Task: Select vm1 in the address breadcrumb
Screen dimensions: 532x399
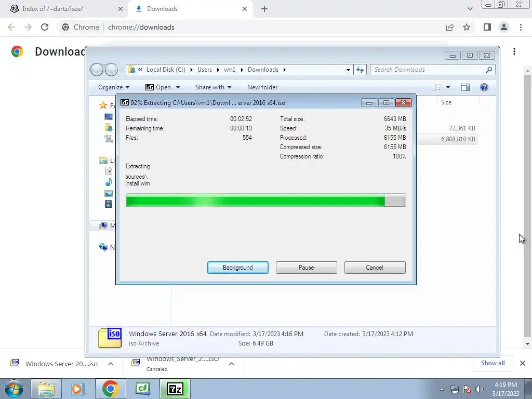Action: tap(229, 70)
